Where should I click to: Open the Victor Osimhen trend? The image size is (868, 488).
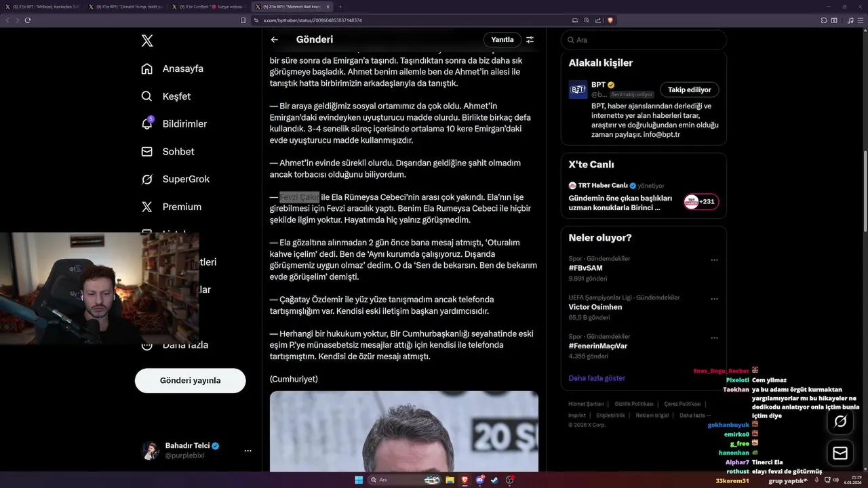595,306
